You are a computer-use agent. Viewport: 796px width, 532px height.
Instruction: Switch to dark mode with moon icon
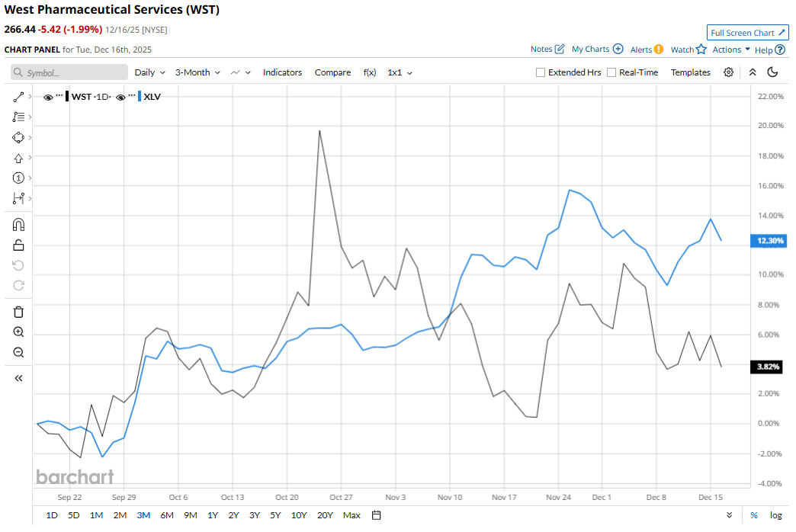pyautogui.click(x=772, y=72)
